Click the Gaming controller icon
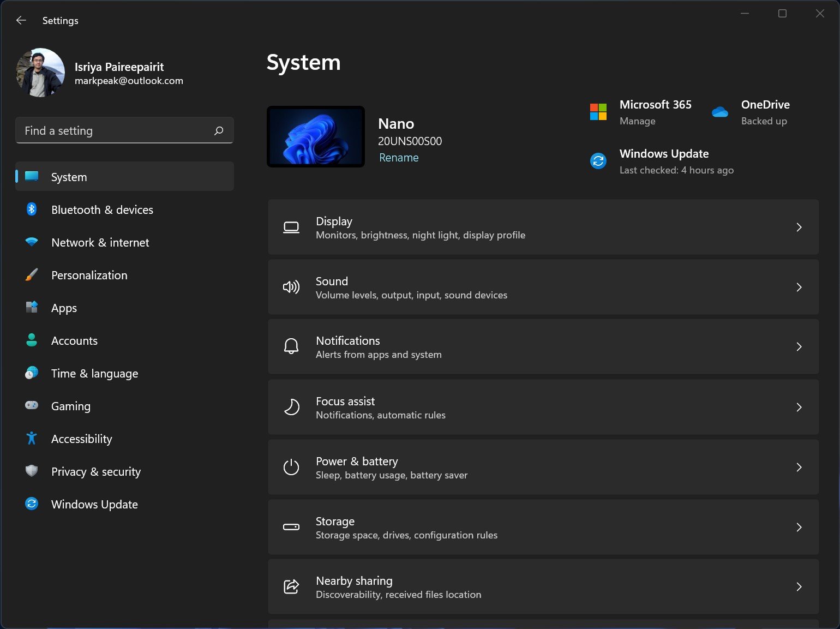 [x=32, y=405]
